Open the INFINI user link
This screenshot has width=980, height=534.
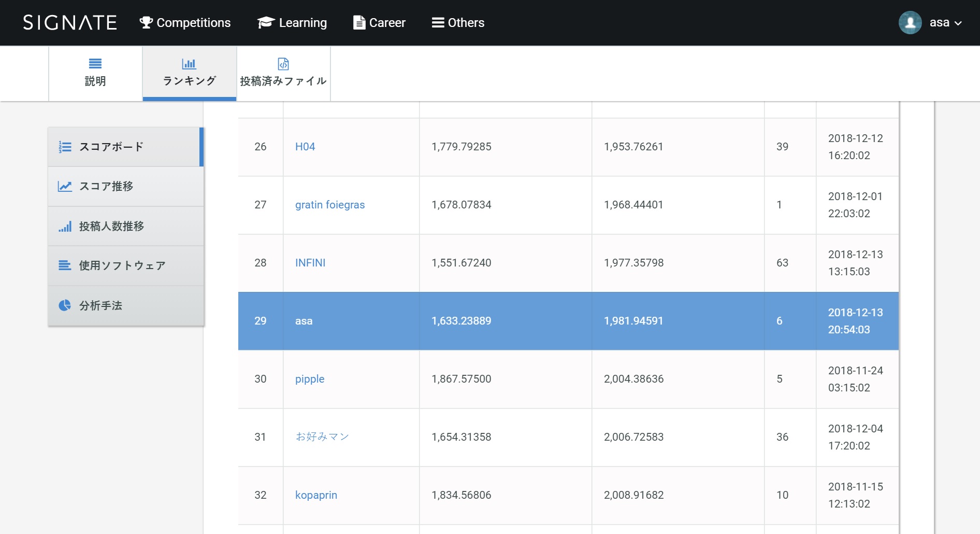point(310,263)
